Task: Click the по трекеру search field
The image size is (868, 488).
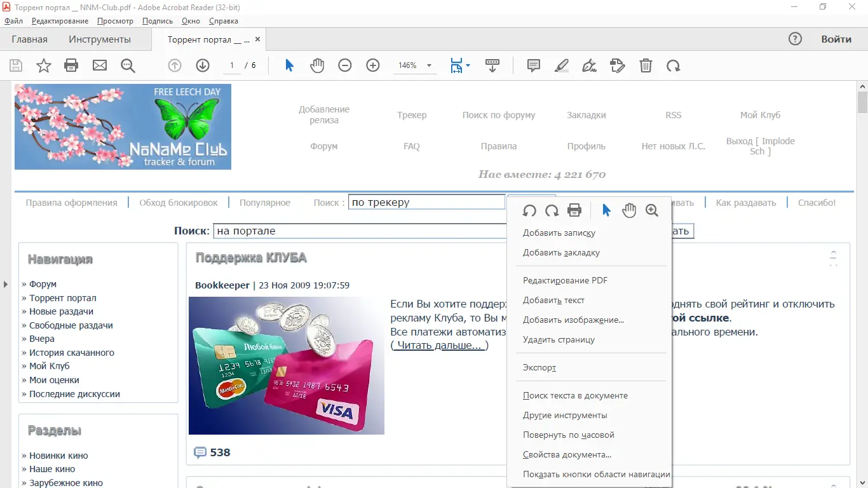Action: pos(427,203)
